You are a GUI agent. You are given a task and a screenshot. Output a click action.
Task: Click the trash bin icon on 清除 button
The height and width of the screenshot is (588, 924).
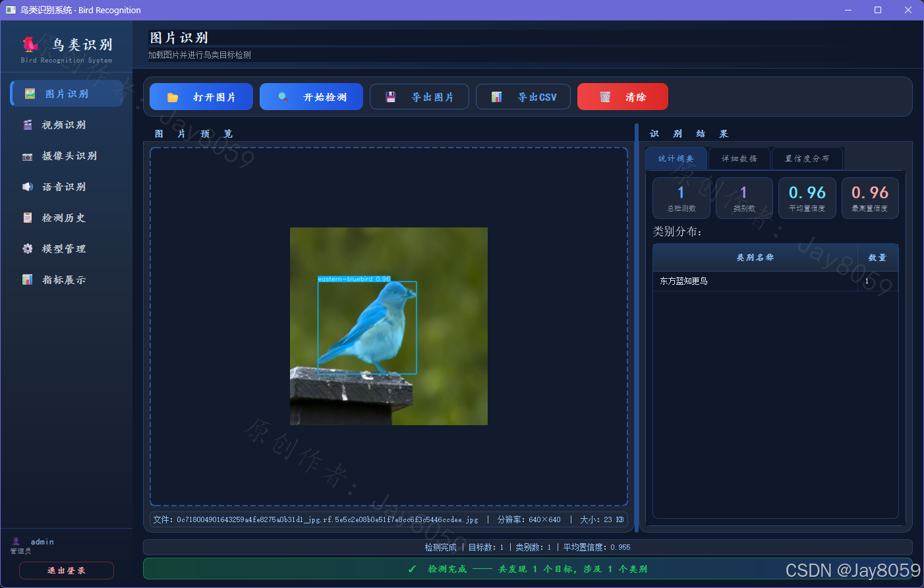(605, 97)
